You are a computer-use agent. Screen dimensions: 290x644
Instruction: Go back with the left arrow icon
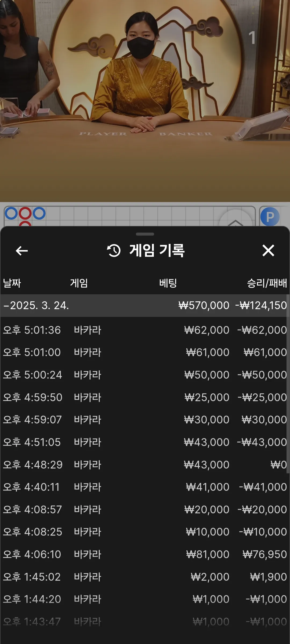coord(22,251)
